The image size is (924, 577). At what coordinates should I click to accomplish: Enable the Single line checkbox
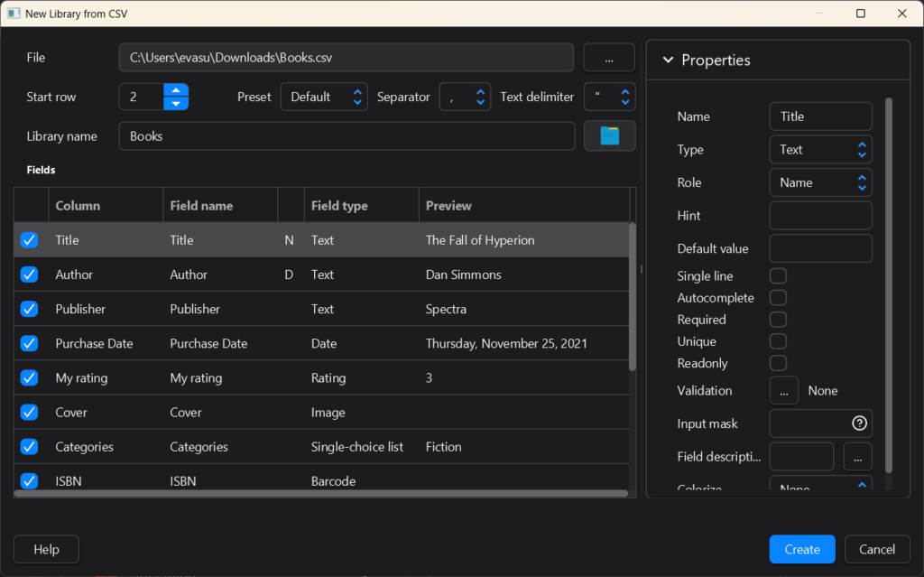click(778, 275)
